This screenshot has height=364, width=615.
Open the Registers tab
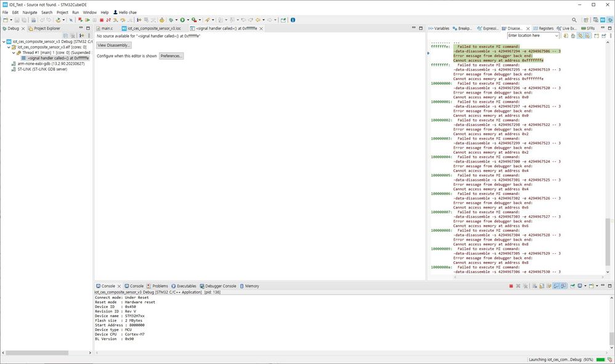[x=543, y=28]
